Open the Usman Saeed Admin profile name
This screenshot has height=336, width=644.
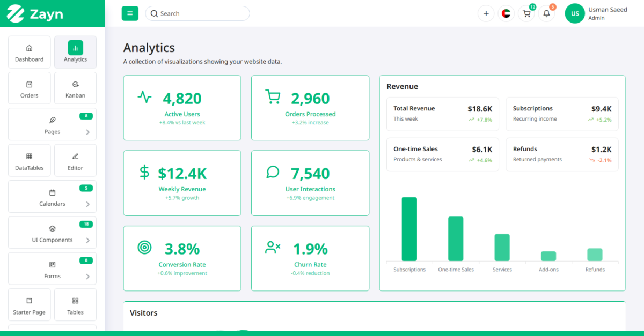click(608, 13)
